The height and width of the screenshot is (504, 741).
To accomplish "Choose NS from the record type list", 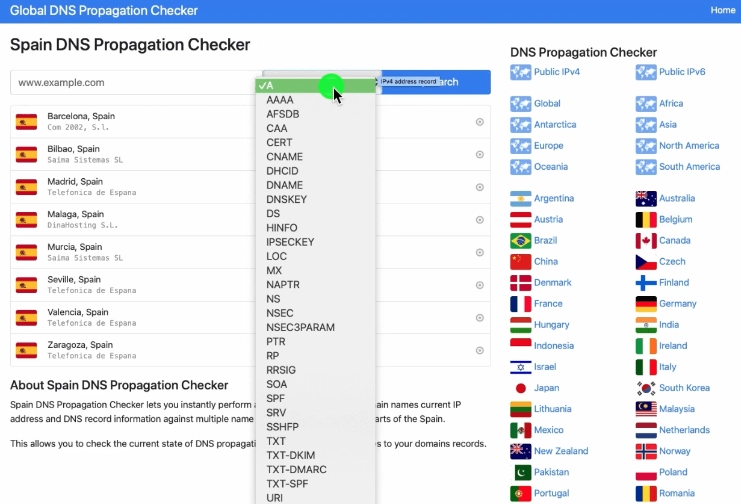I will click(x=315, y=299).
